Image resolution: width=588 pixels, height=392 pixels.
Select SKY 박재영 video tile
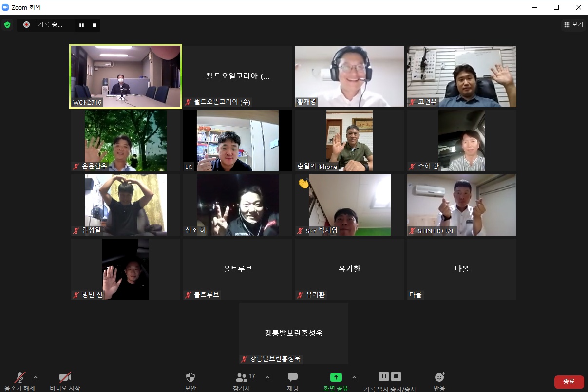[x=350, y=205]
